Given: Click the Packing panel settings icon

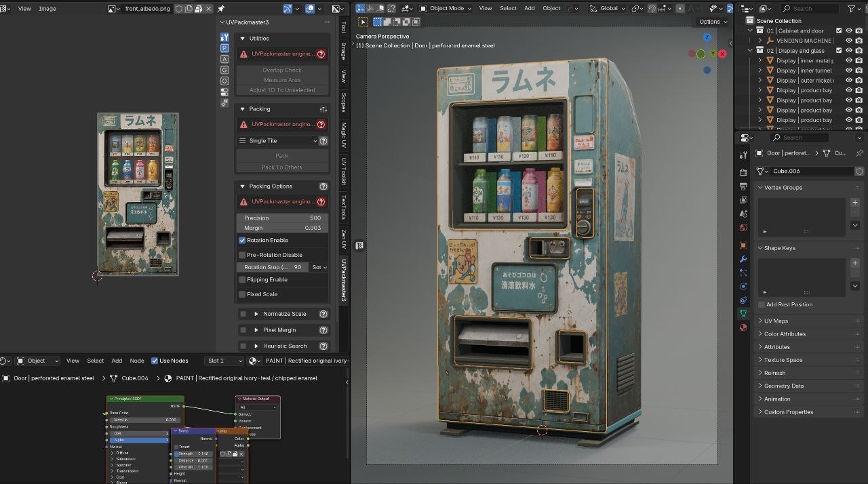Looking at the screenshot, I should (323, 109).
